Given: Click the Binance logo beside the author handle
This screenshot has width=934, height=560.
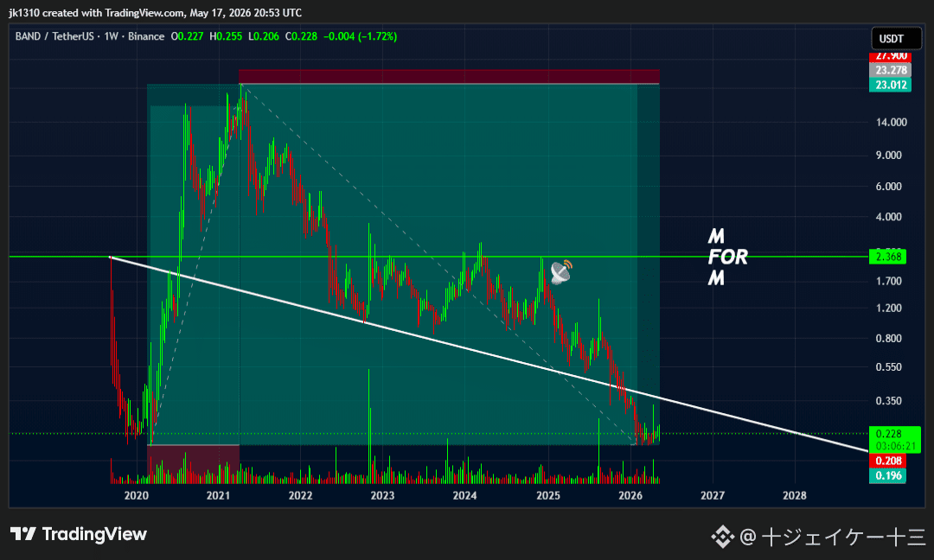Looking at the screenshot, I should click(x=722, y=537).
